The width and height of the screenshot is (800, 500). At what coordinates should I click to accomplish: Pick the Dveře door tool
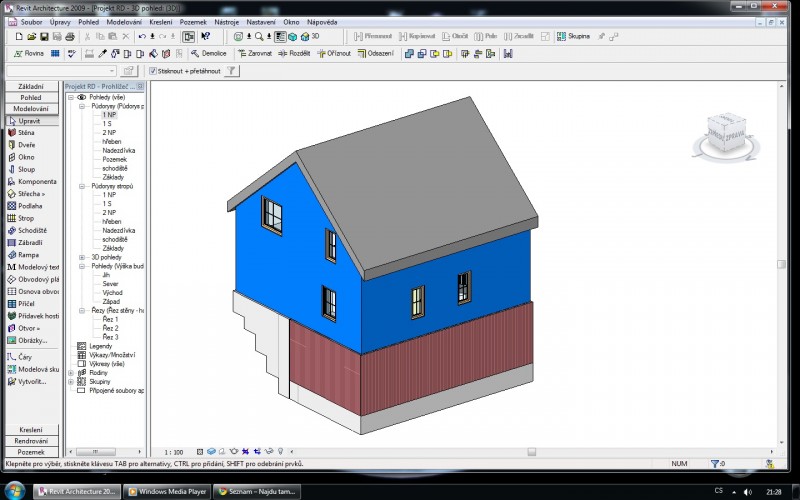click(26, 144)
